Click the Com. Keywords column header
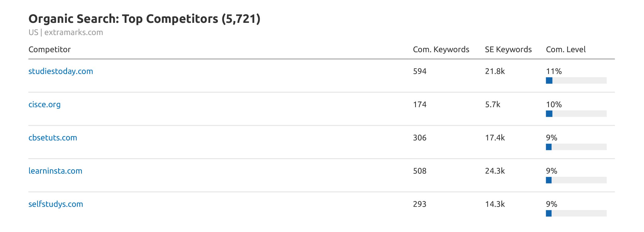The height and width of the screenshot is (232, 644). (x=441, y=50)
